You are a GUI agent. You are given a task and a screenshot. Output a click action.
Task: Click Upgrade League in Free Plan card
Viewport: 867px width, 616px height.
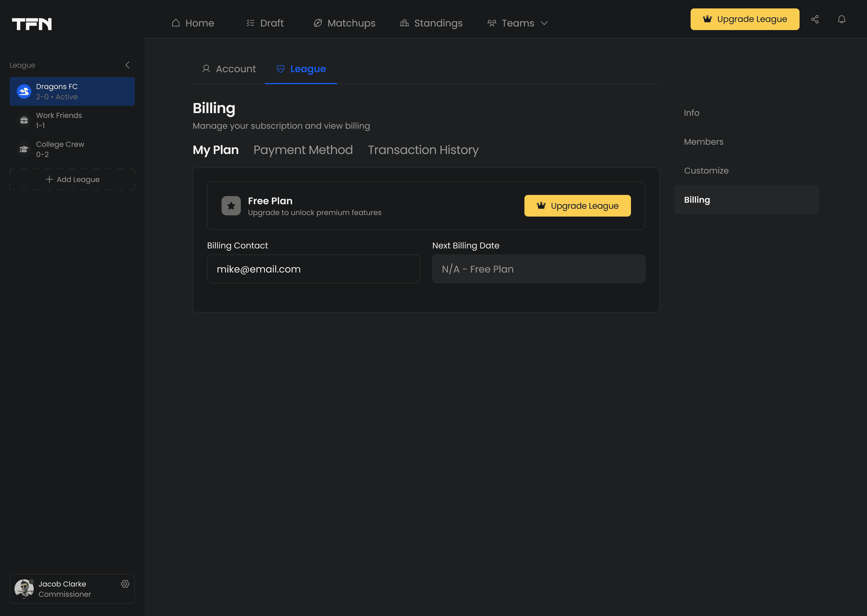pyautogui.click(x=577, y=206)
